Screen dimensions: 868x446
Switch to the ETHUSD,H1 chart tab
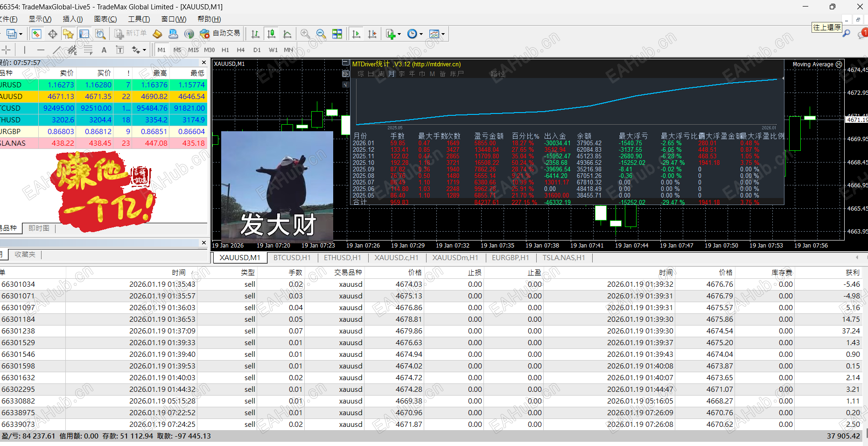(x=343, y=258)
